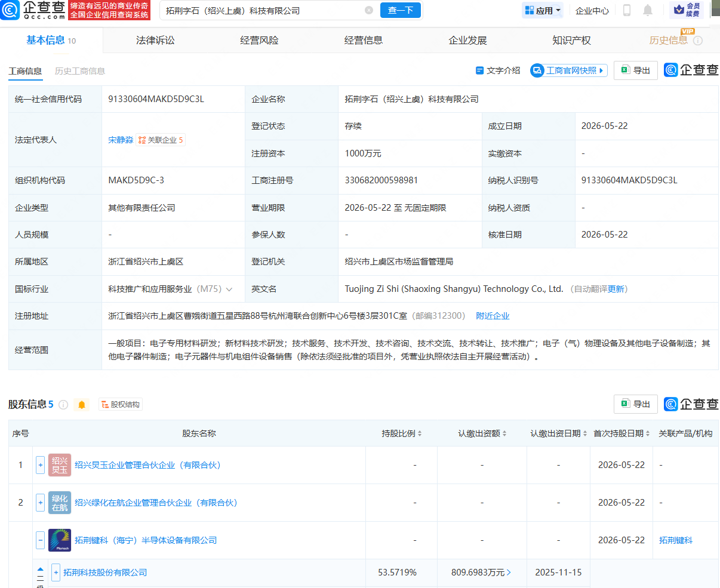Select 组织机构代码 MAKD5D9C-3
The image size is (720, 588).
(x=136, y=180)
